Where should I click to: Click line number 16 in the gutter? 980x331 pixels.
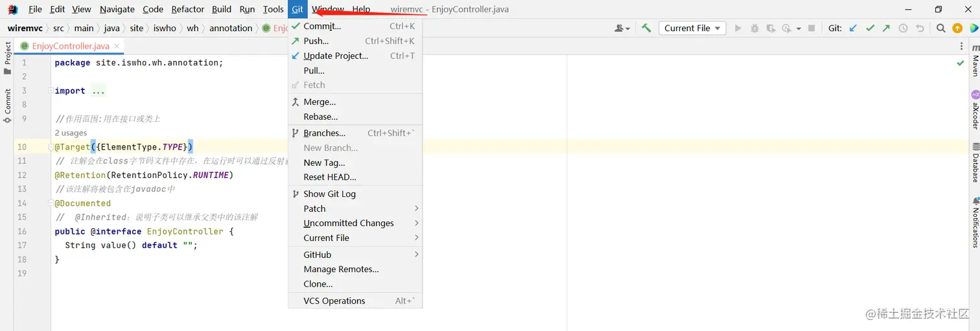pyautogui.click(x=22, y=231)
